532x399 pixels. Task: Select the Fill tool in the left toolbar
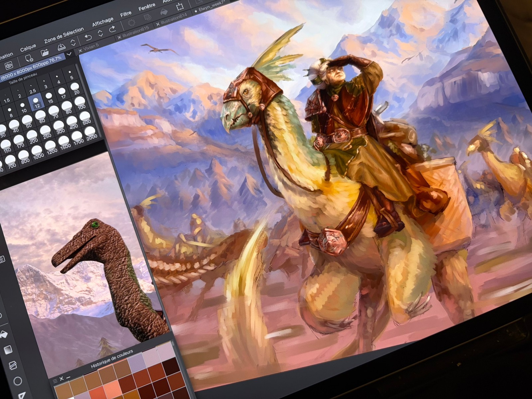(3, 334)
